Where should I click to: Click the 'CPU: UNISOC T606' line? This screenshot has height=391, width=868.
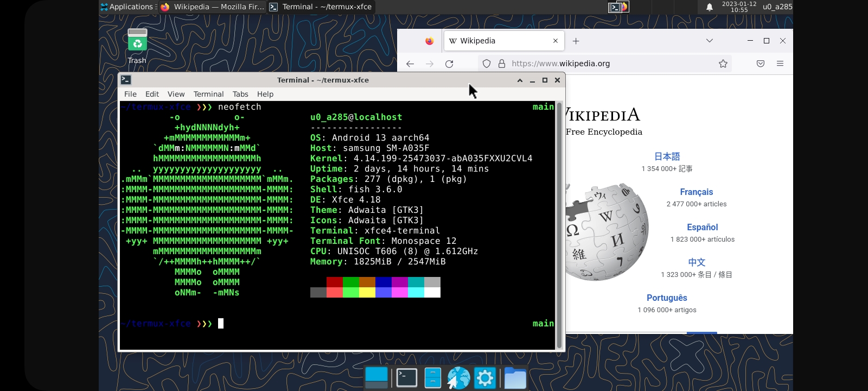394,251
